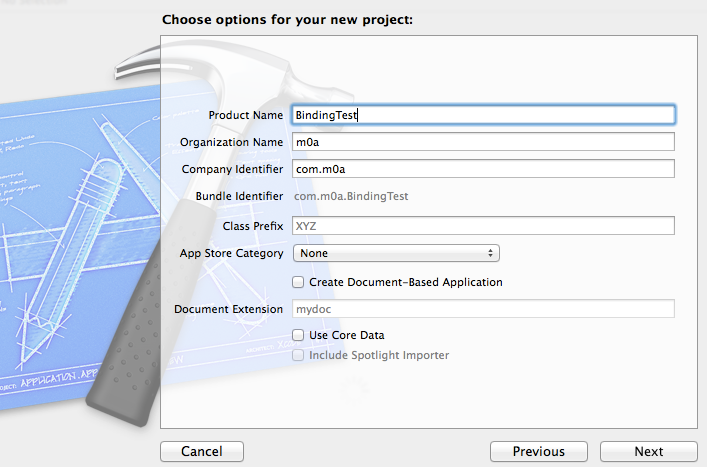This screenshot has width=707, height=467.
Task: Click the 'Document Extension' label
Action: pyautogui.click(x=228, y=309)
